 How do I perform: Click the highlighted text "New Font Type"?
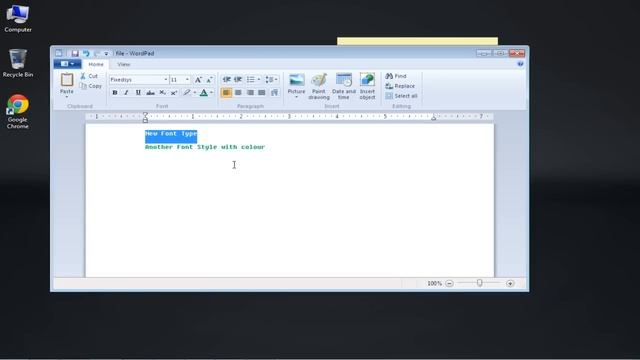171,134
